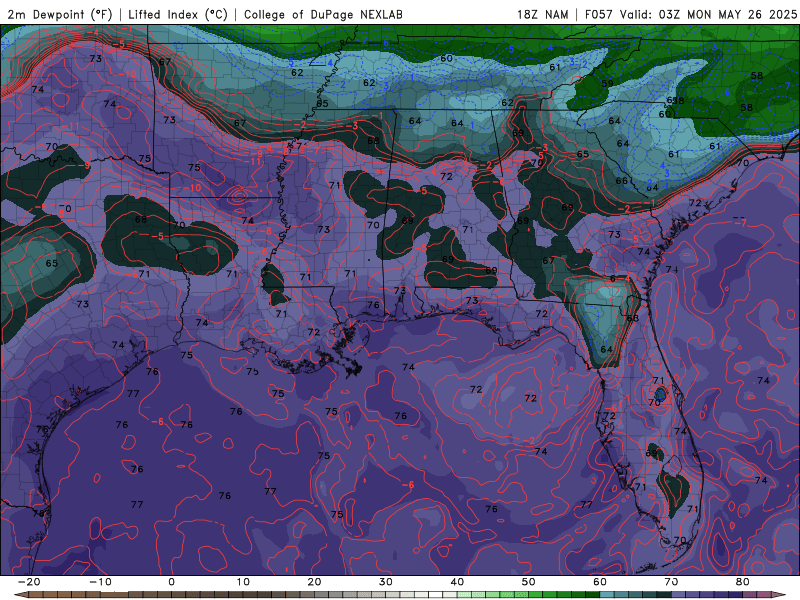Click the 30 label on the color scale

pyautogui.click(x=386, y=582)
